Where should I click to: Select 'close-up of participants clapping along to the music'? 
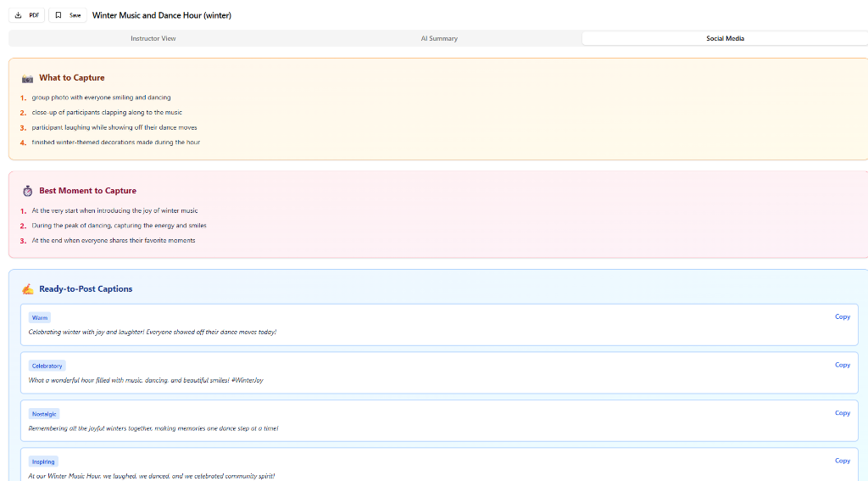pos(107,113)
